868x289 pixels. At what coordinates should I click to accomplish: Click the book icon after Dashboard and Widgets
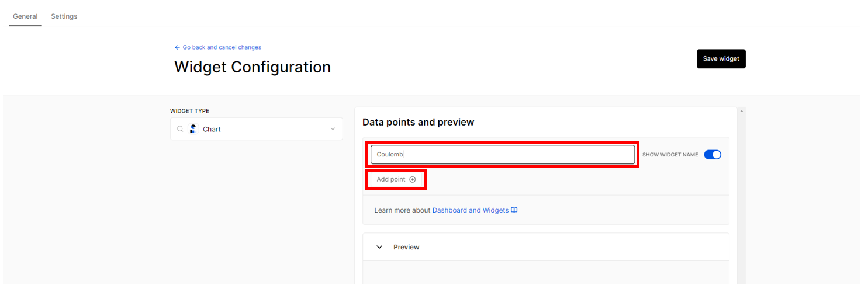click(x=514, y=210)
